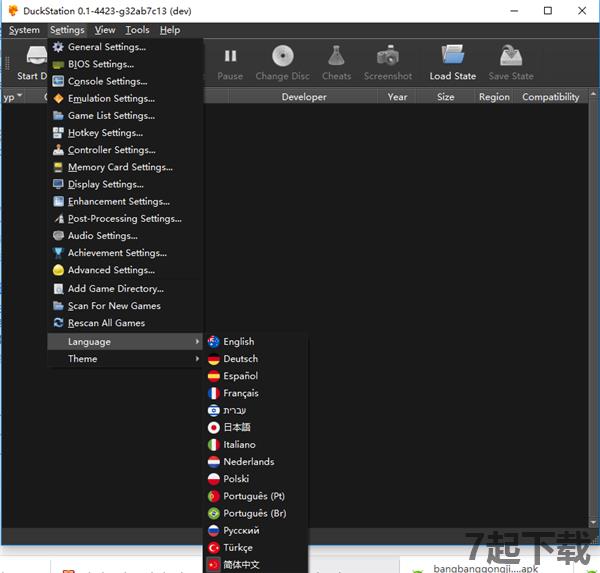Click the Emulation Settings diamond icon
This screenshot has height=573, width=600.
coord(58,98)
